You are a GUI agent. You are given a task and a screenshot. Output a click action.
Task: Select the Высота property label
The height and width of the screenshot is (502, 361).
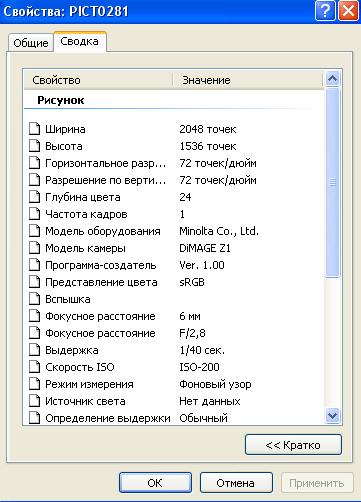tap(64, 146)
